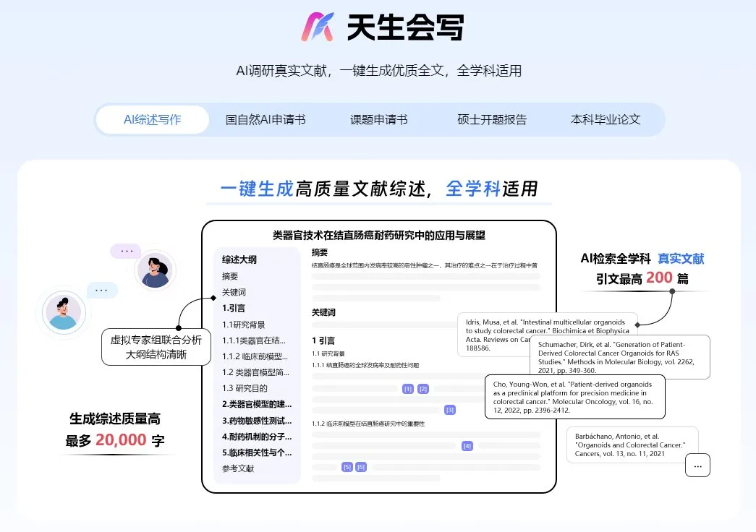Open outline item 4.耐药机制的分子...
756x532 pixels.
(x=257, y=436)
